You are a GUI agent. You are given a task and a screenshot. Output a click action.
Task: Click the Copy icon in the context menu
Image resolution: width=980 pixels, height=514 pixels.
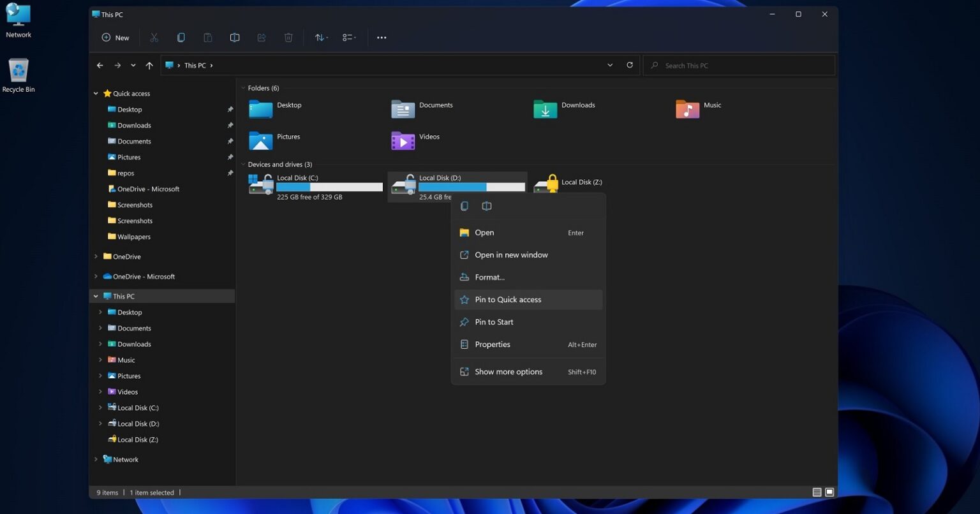point(464,205)
